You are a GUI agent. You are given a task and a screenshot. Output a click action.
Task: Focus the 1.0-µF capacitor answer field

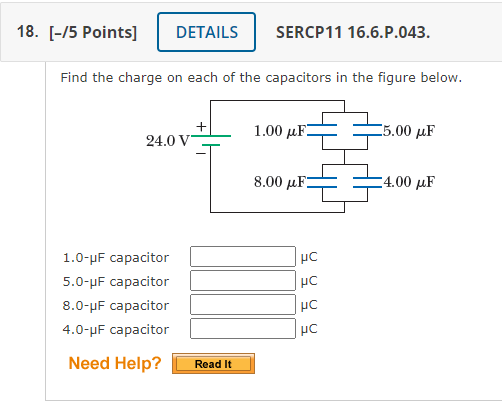click(x=243, y=256)
